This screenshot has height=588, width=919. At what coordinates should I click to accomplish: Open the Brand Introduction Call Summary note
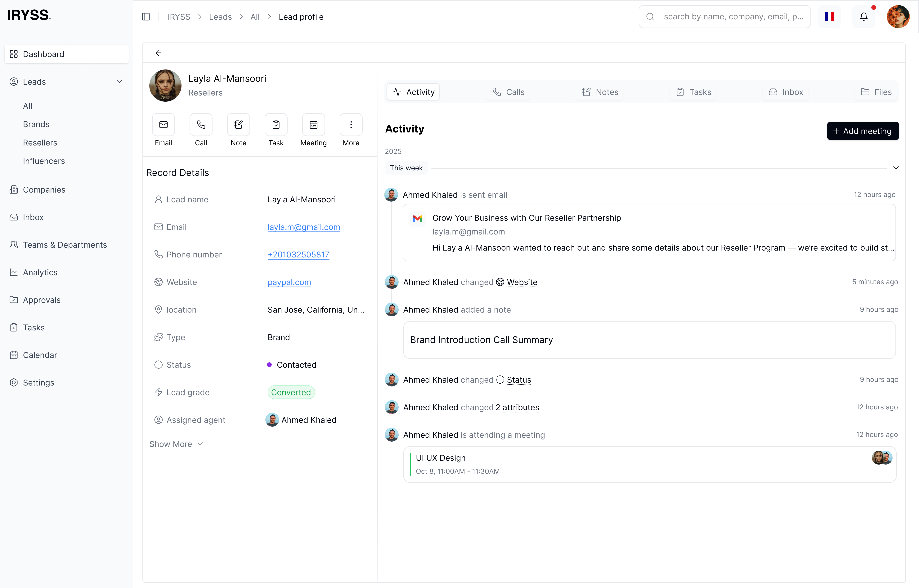coord(649,340)
